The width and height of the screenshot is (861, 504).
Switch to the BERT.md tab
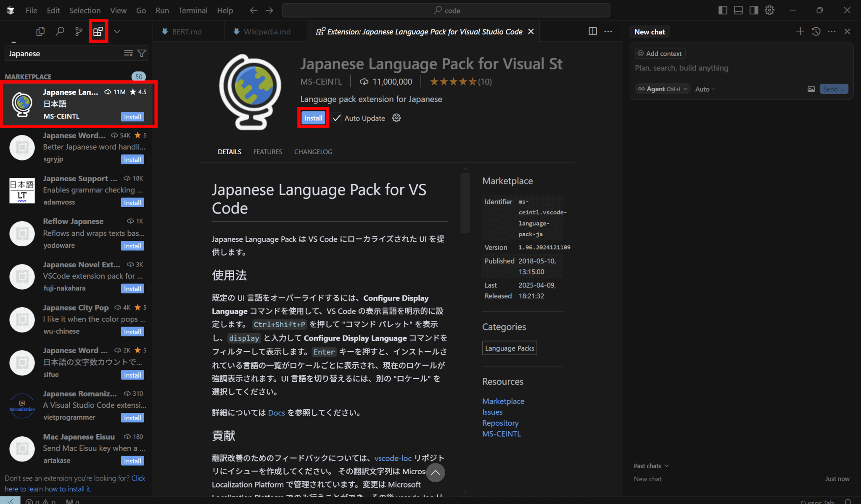187,32
